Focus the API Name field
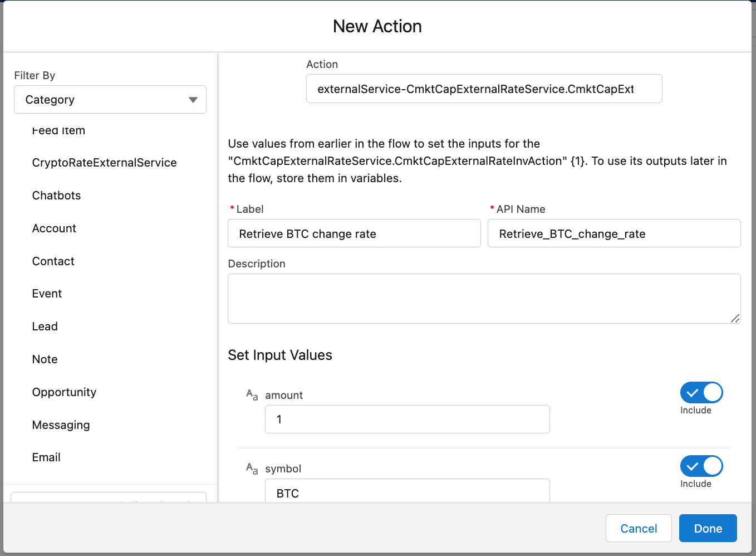The height and width of the screenshot is (556, 756). [613, 233]
